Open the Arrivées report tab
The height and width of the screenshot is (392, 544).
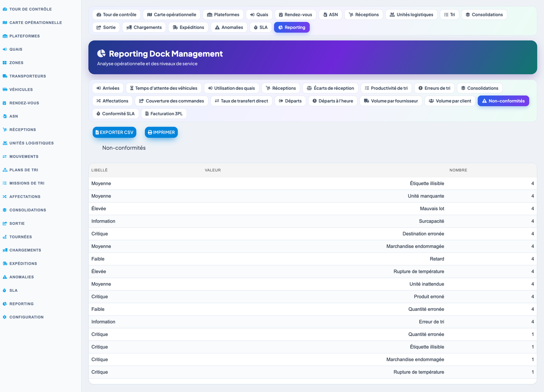108,88
